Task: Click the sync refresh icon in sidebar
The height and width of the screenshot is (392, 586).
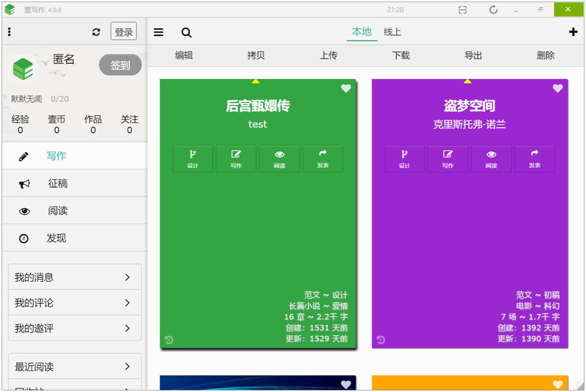Action: pos(96,32)
